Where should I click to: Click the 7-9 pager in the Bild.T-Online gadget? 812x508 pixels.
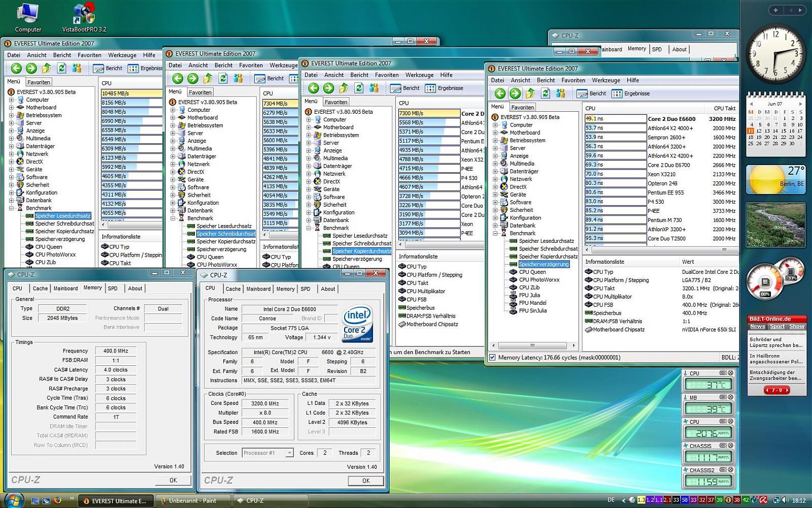click(x=776, y=390)
